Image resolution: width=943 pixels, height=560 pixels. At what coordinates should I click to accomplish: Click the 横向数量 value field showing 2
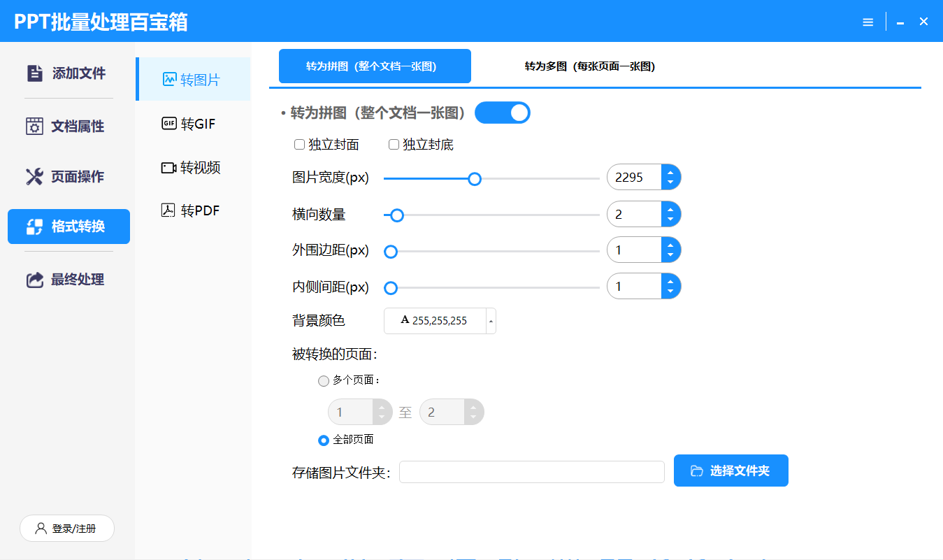(634, 214)
